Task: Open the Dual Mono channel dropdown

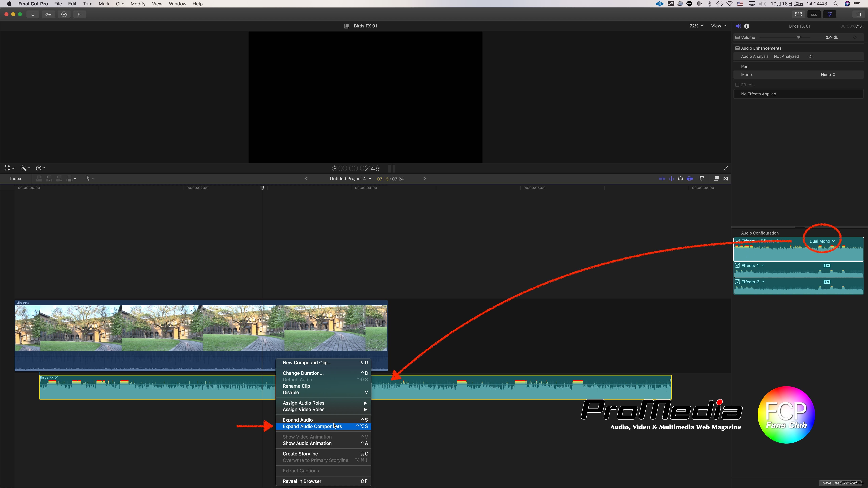Action: pyautogui.click(x=822, y=241)
